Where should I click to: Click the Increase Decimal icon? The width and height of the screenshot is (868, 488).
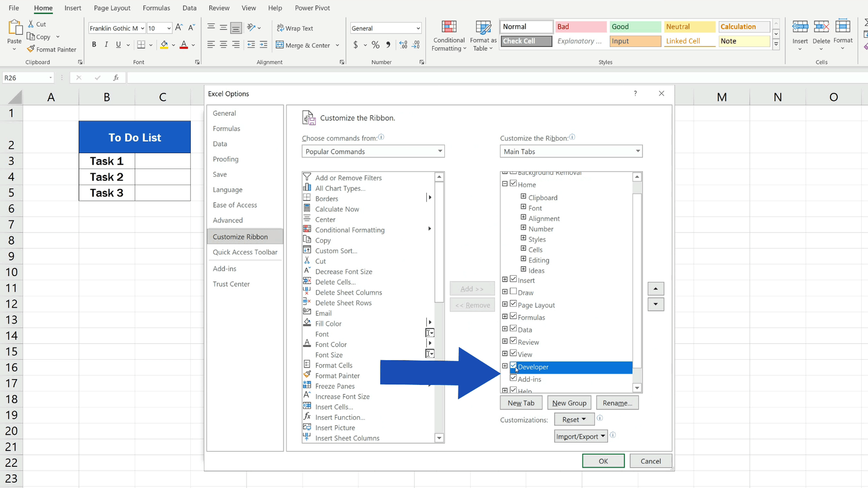pos(403,45)
